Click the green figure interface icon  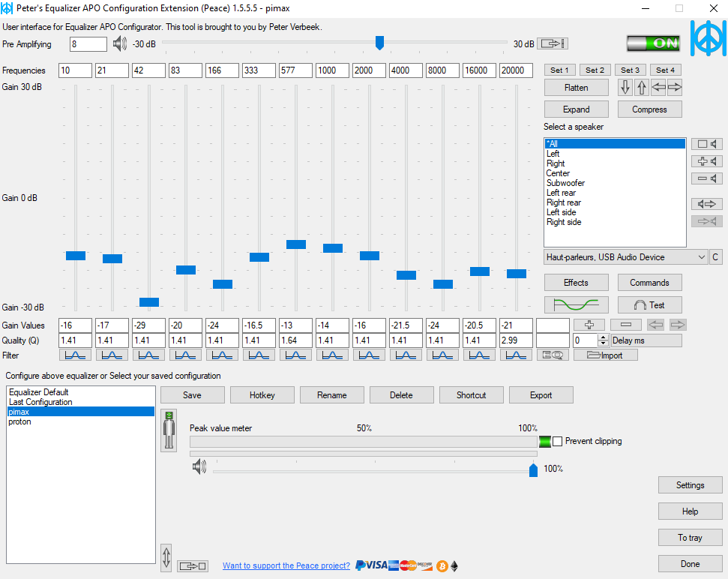point(169,430)
